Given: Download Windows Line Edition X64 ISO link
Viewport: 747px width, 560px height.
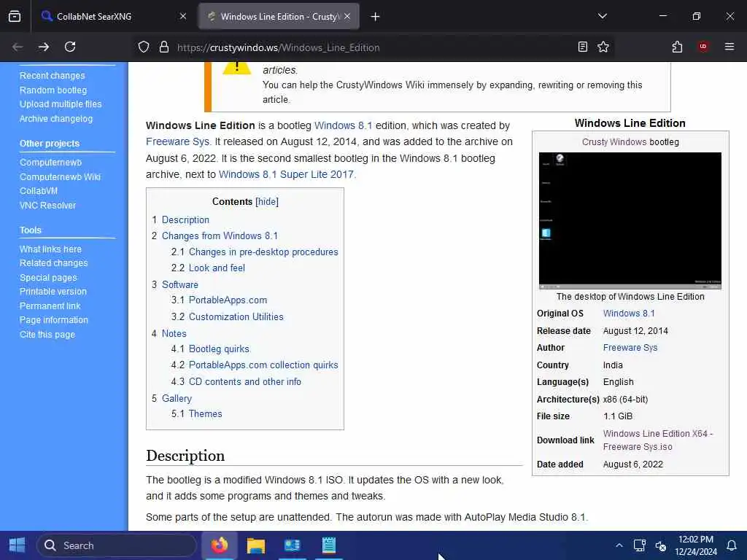Looking at the screenshot, I should pyautogui.click(x=658, y=440).
